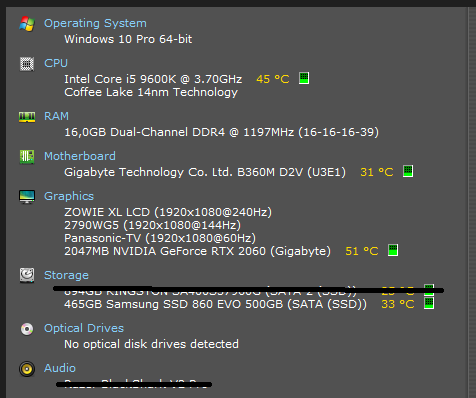The width and height of the screenshot is (476, 398).
Task: Open the CPU section link
Action: coord(56,63)
